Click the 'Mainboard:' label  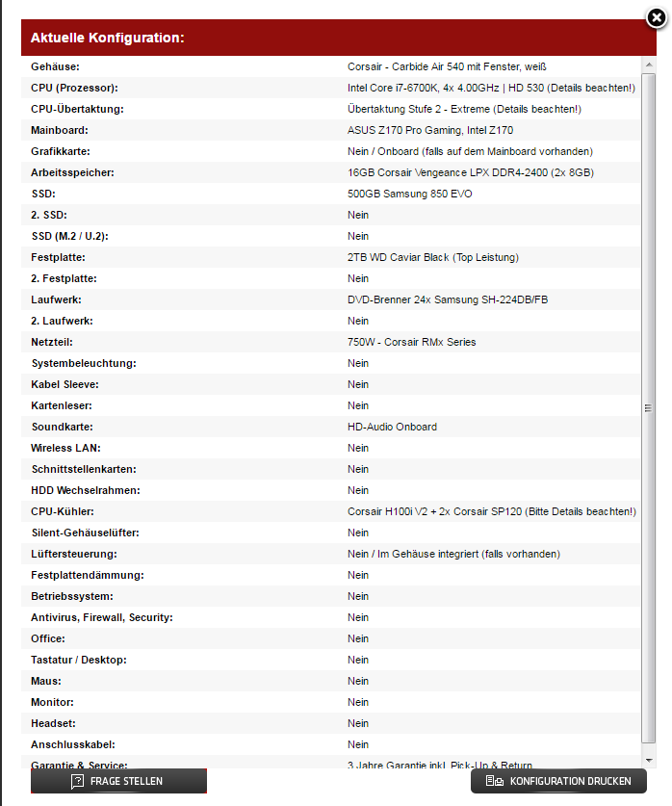(x=59, y=130)
